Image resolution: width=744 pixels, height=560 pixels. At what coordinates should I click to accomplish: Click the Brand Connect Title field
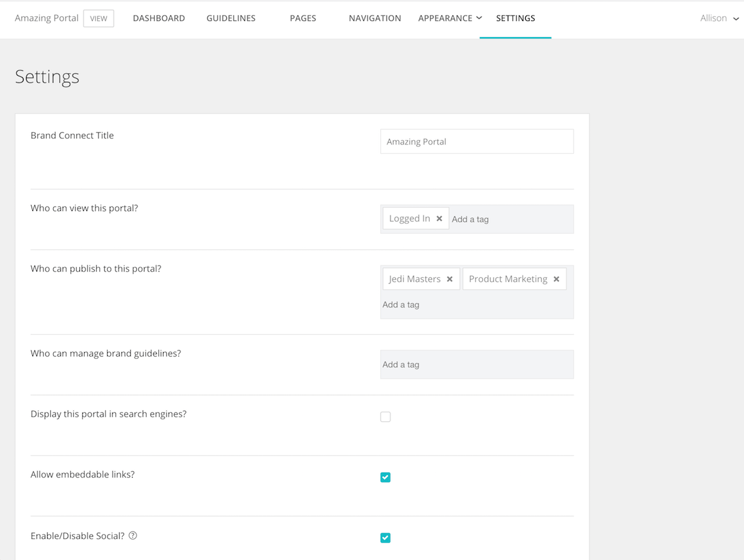[476, 141]
